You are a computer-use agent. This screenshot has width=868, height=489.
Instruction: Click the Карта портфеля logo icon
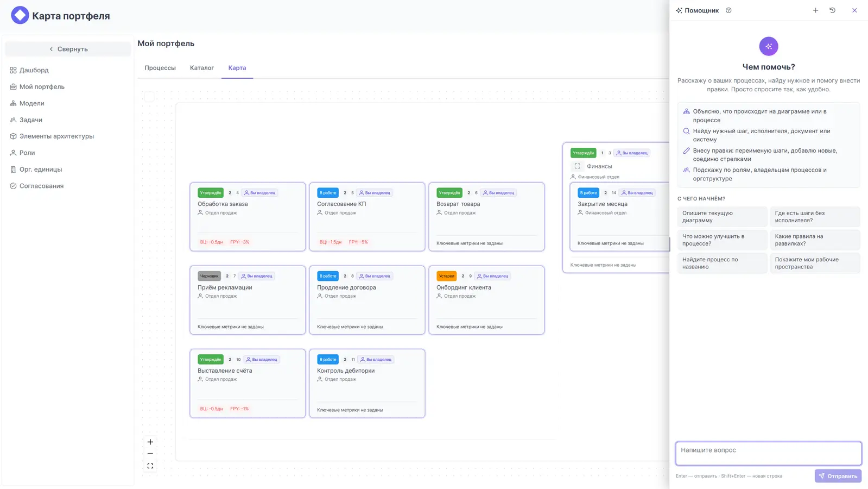coord(20,15)
